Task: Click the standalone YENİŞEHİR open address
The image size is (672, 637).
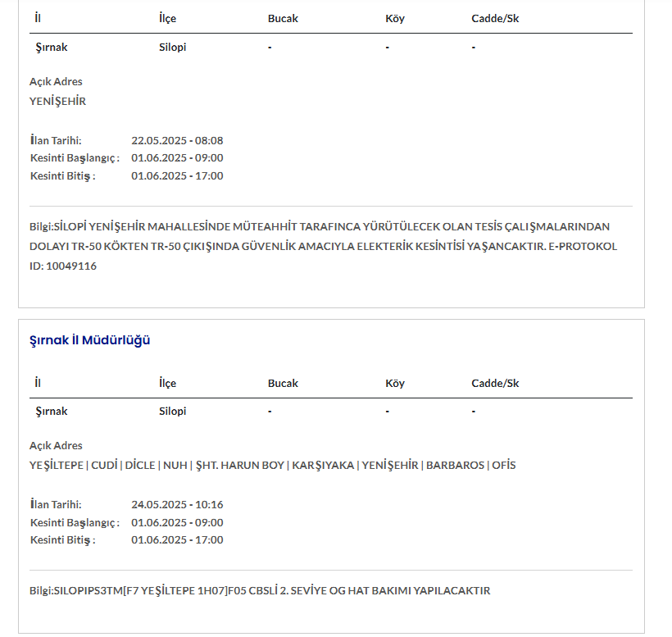Action: 57,102
